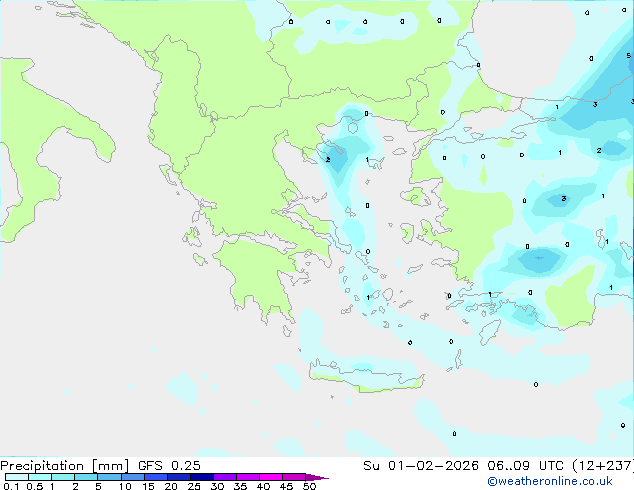Screen dimensions: 634x490
Task: Choose the 20 mm legend color swatch
Action: 178,477
